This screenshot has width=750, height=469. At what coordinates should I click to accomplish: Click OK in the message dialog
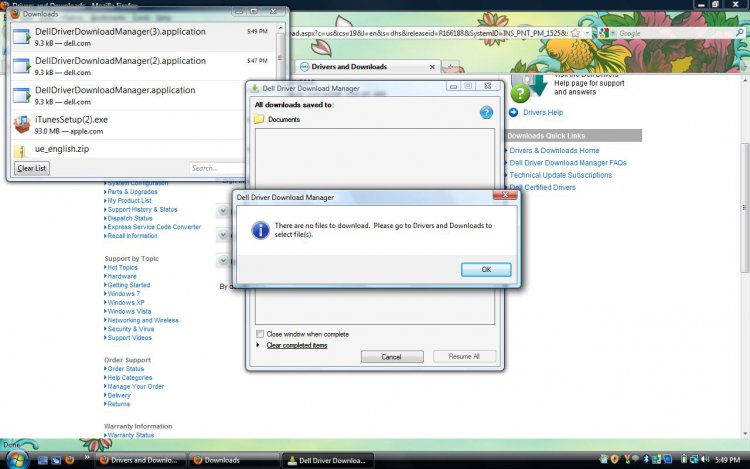[x=486, y=269]
